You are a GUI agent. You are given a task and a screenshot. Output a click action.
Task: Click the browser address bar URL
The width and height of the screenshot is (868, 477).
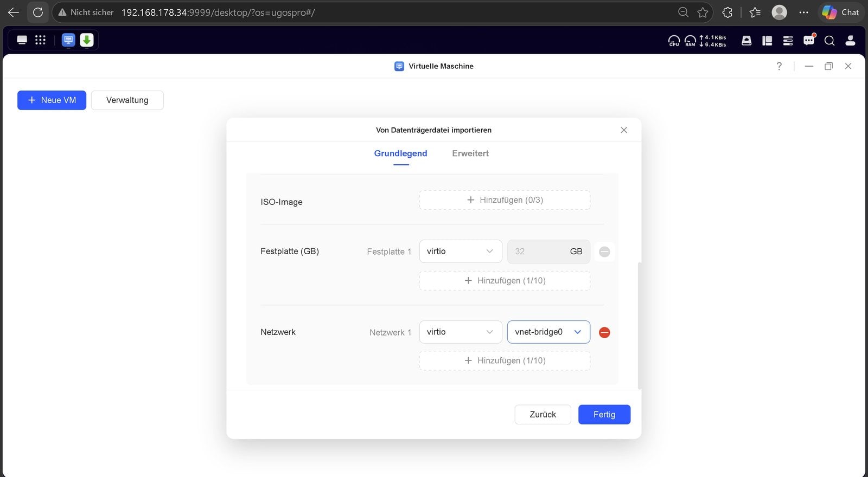click(x=218, y=12)
